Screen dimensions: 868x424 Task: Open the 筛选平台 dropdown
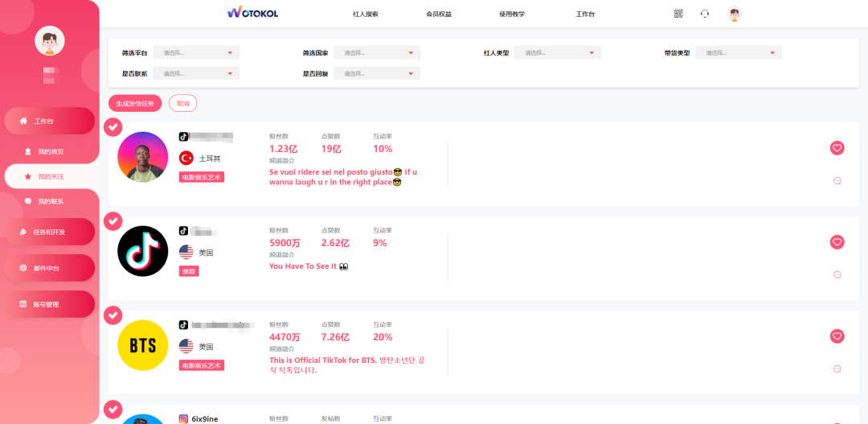pyautogui.click(x=196, y=52)
